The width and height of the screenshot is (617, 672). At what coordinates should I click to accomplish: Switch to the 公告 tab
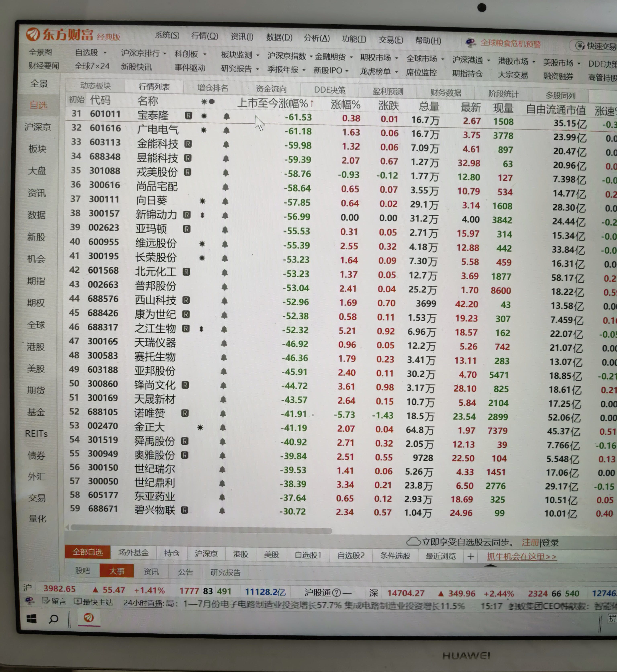(x=186, y=572)
